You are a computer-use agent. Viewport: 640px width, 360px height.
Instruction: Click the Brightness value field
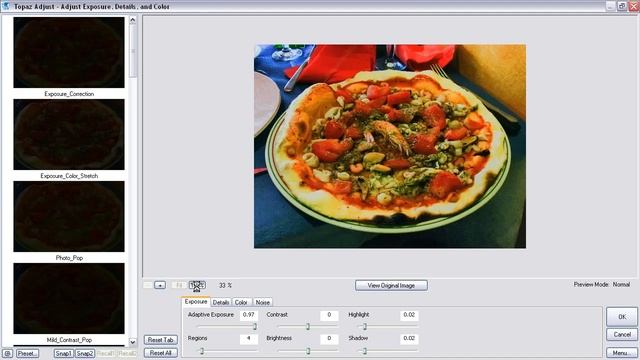(329, 338)
